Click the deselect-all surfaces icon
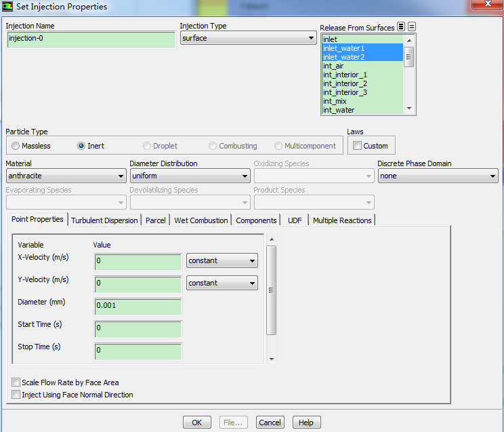 click(x=412, y=27)
